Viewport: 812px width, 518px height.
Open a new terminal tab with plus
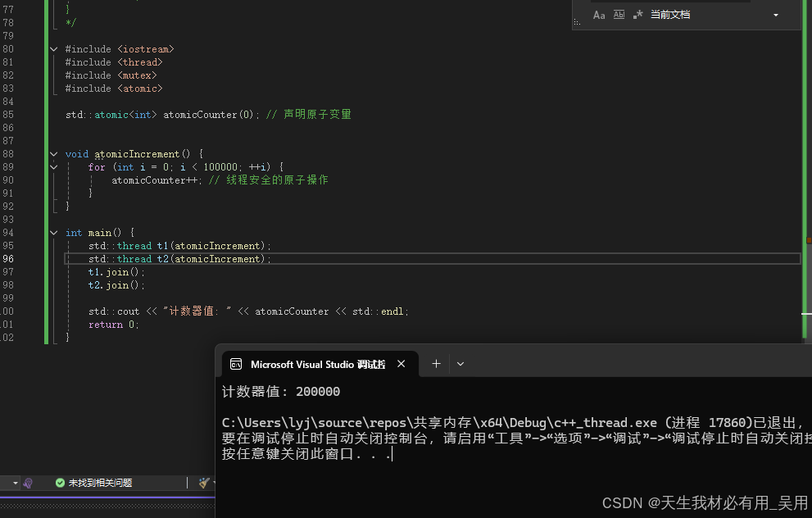[436, 364]
